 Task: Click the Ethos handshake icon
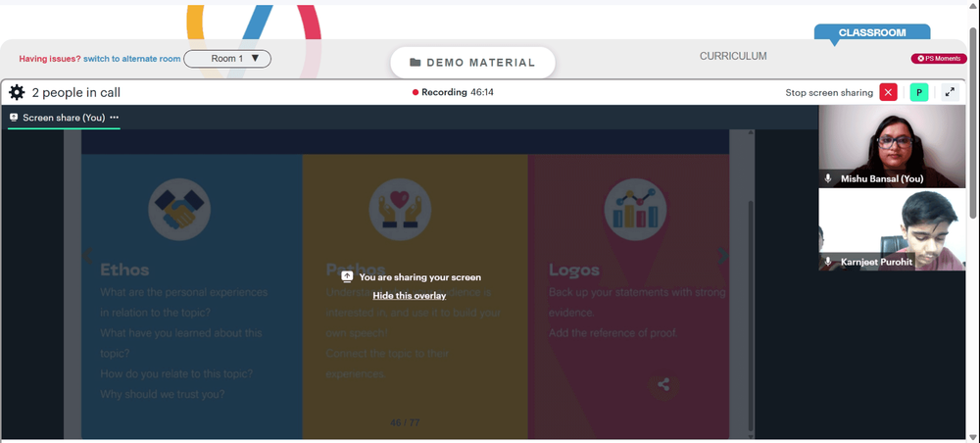click(x=179, y=210)
